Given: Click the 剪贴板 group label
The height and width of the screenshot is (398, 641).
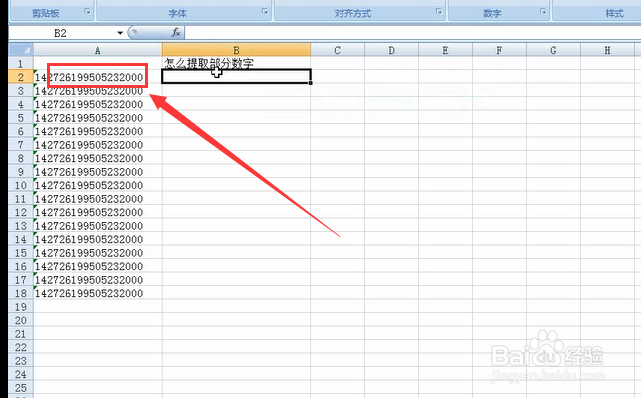Looking at the screenshot, I should [46, 13].
